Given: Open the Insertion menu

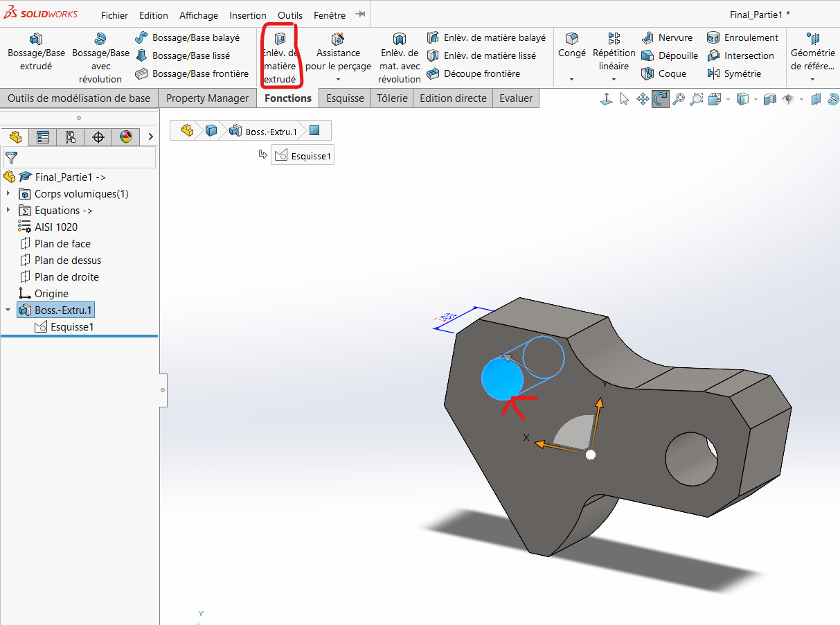Looking at the screenshot, I should tap(248, 15).
